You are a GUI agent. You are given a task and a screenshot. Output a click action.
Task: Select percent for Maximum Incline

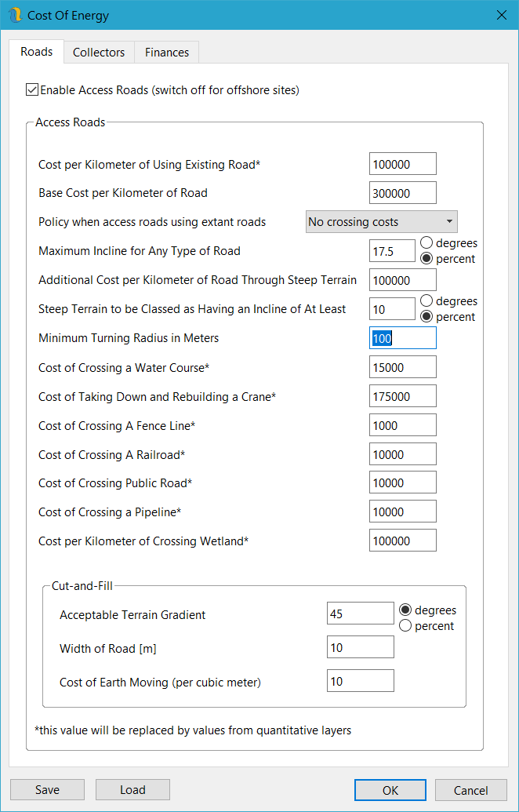point(427,259)
